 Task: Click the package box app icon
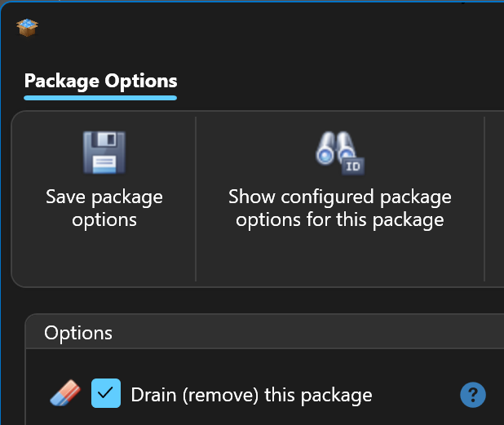(28, 28)
